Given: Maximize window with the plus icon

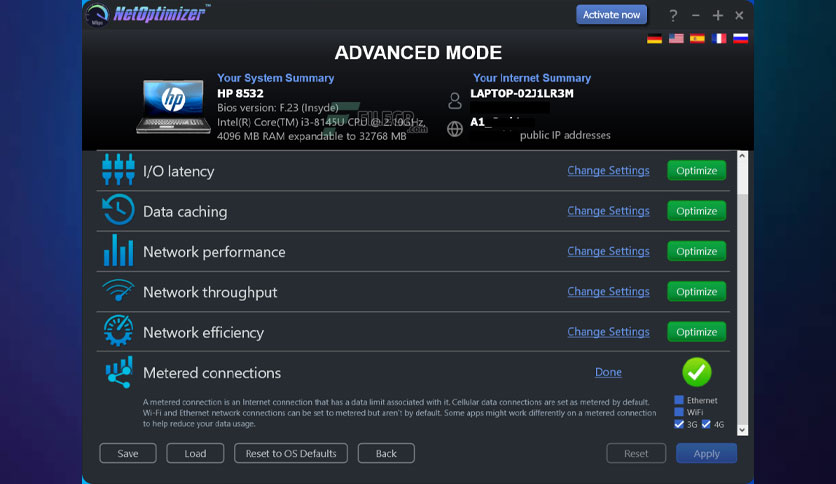Looking at the screenshot, I should (x=718, y=15).
